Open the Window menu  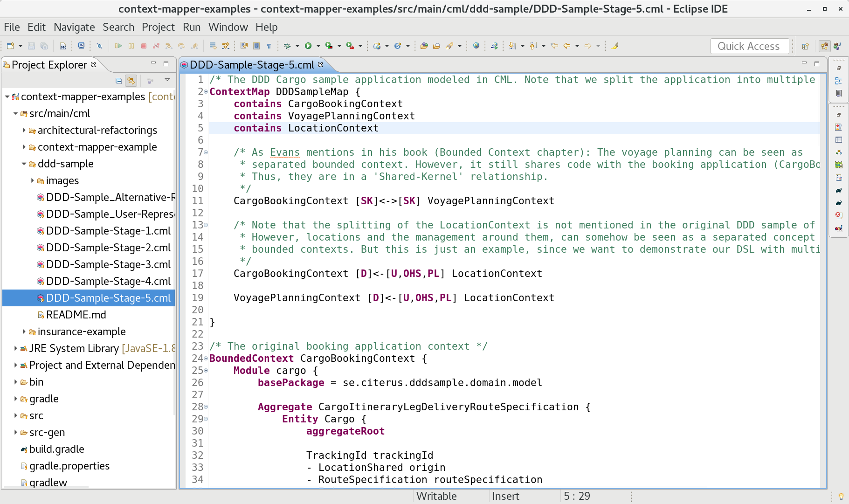(228, 27)
